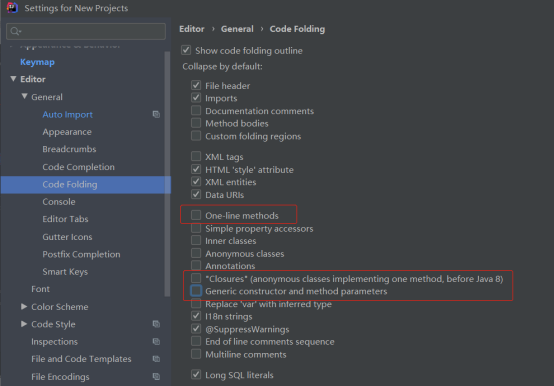Image resolution: width=554 pixels, height=386 pixels.
Task: Click the project-level icon beside File Encodings
Action: click(x=156, y=376)
